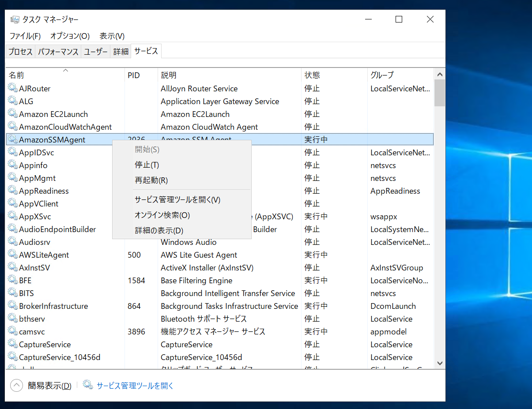Viewport: 532px width, 409px height.
Task: Click the service icon for AmazonSSMAgent
Action: (x=13, y=139)
